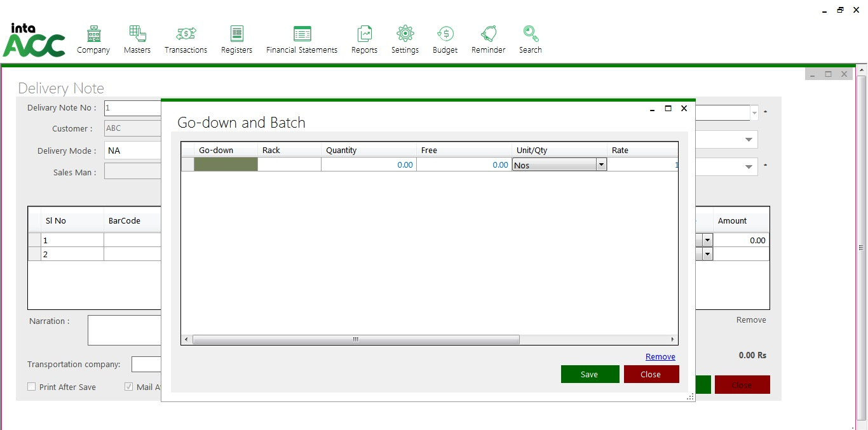This screenshot has width=868, height=430.
Task: Click the Narration text box
Action: 125,330
